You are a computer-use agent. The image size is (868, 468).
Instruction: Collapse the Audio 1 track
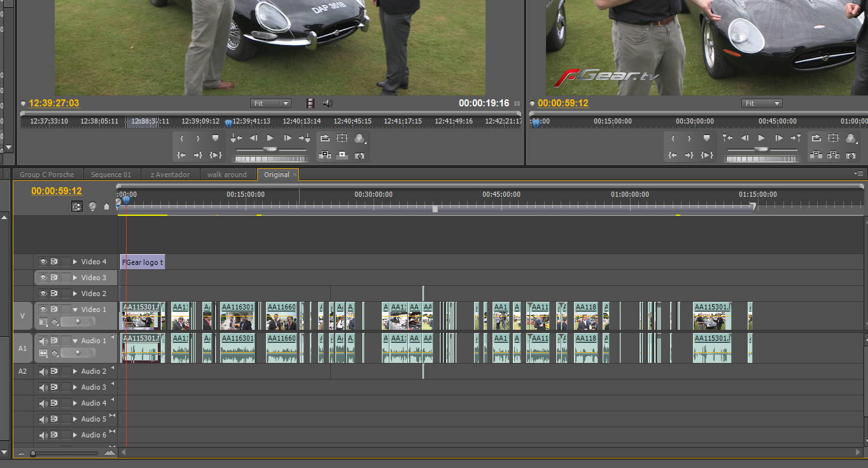coord(75,341)
